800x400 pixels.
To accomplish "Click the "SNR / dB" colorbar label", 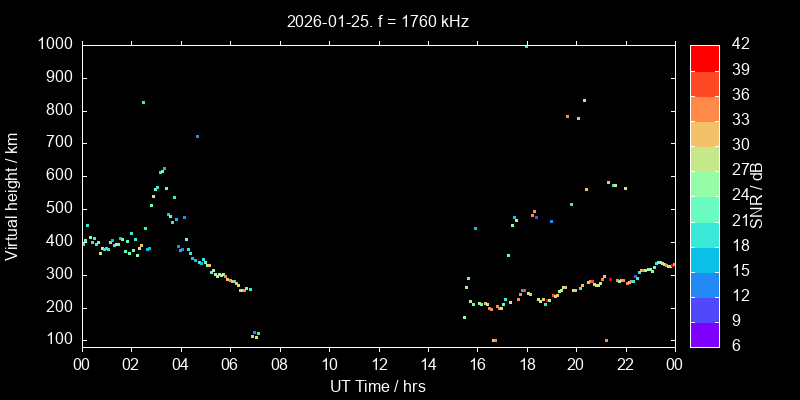I will (x=757, y=195).
